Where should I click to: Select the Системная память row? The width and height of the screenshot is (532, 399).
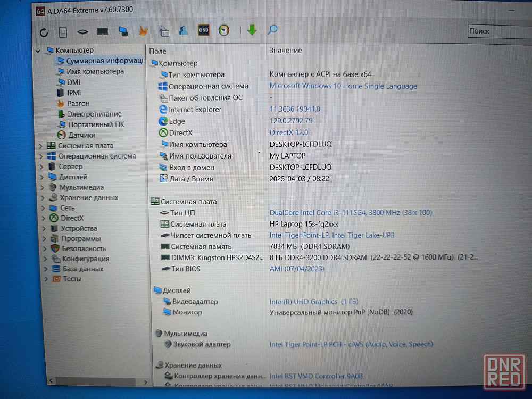tap(255, 247)
